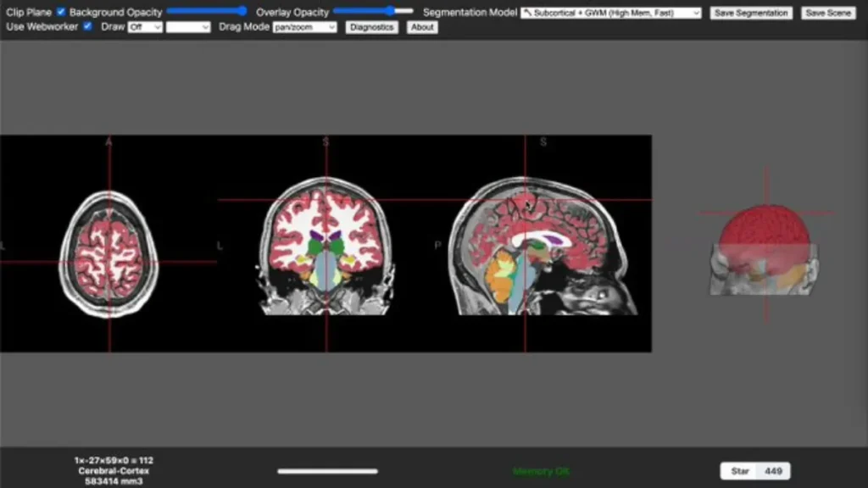Open the Segmentation Model dropdown

click(610, 13)
